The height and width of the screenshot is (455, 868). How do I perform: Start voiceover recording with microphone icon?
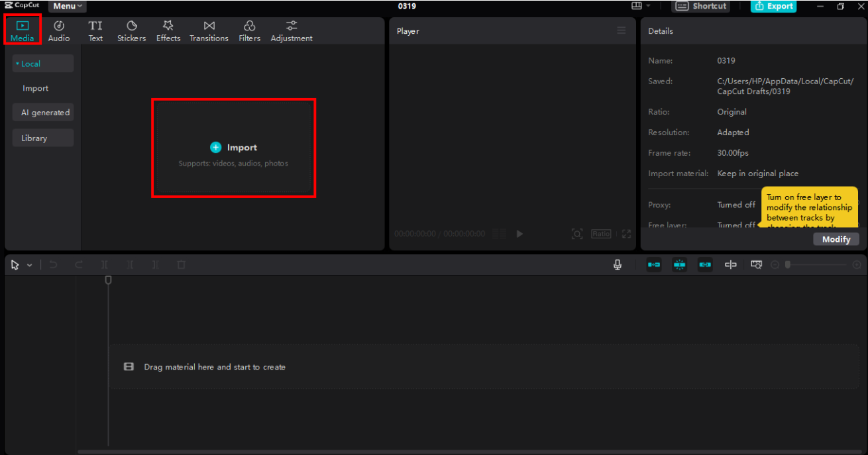point(618,265)
